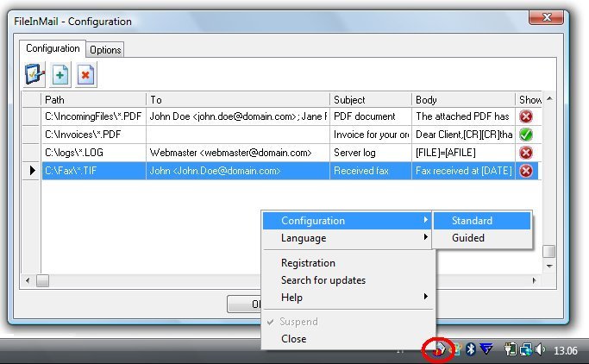Open the Configuration context menu item
This screenshot has height=364, width=589.
347,221
